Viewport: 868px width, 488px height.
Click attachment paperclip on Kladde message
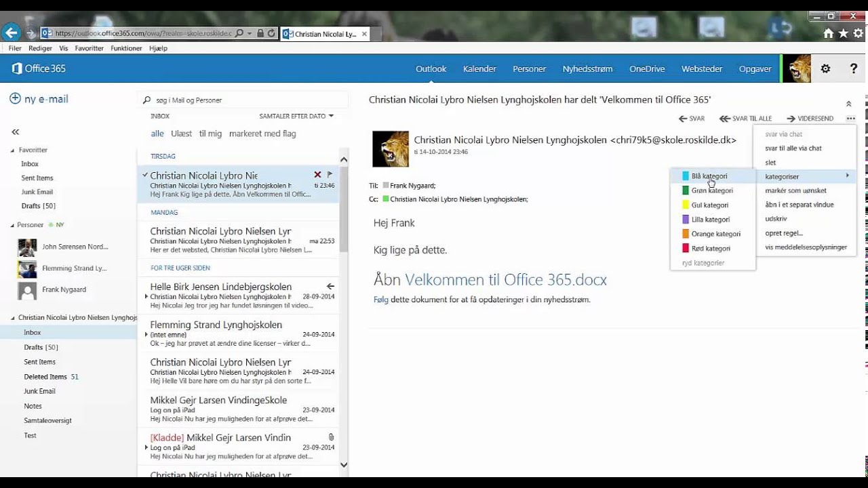[x=330, y=438]
